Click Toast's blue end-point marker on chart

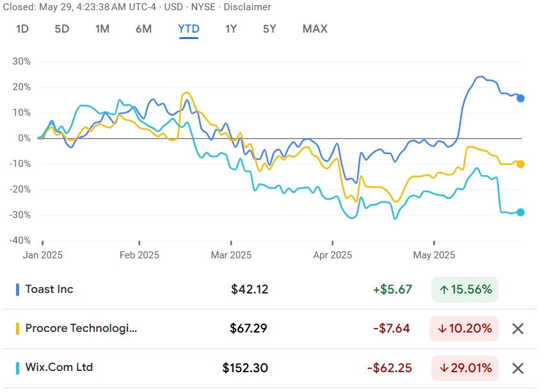click(520, 98)
